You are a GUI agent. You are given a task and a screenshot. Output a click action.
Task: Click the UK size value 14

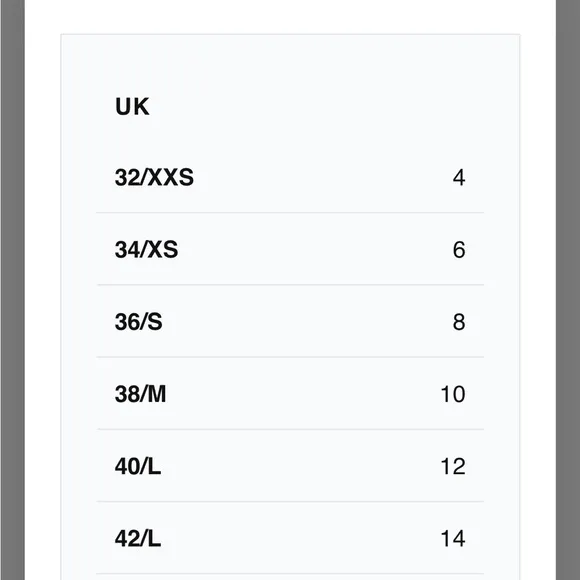click(x=453, y=538)
